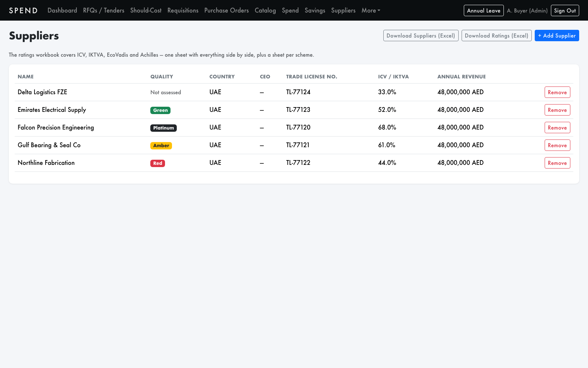
Task: Click the SPEND brand logo
Action: click(23, 10)
